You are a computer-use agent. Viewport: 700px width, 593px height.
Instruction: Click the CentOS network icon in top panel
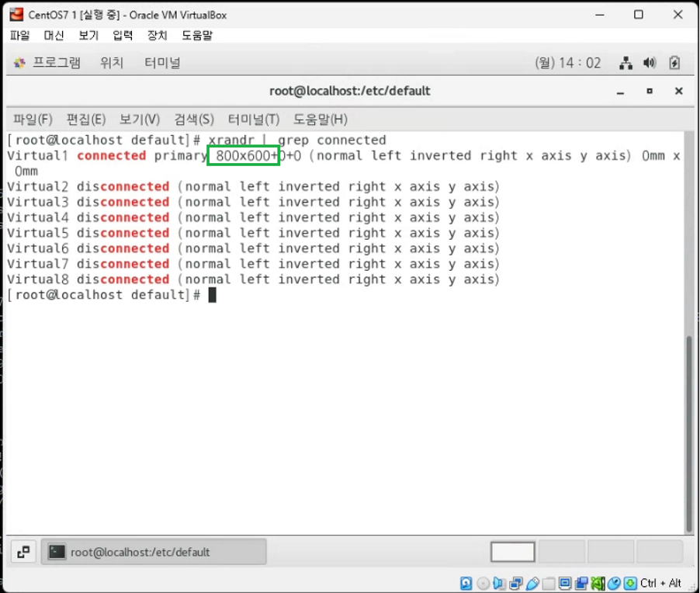pos(626,64)
